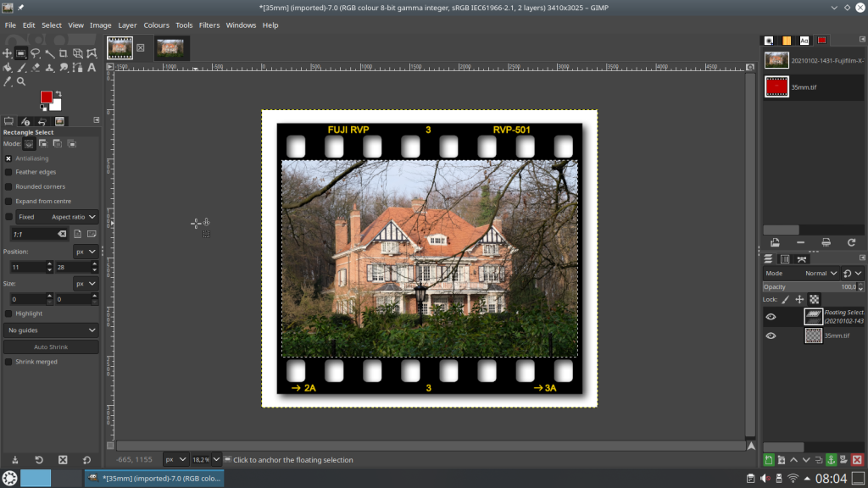Enable the Fixed aspect ratio checkbox
Image resolution: width=868 pixels, height=488 pixels.
(8, 217)
